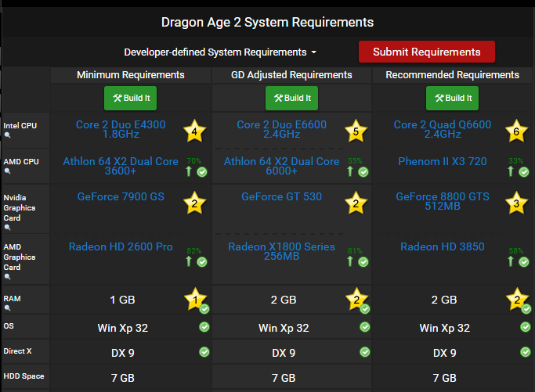Click star rating 4 beside Core 2 Duo E4300

[x=194, y=131]
